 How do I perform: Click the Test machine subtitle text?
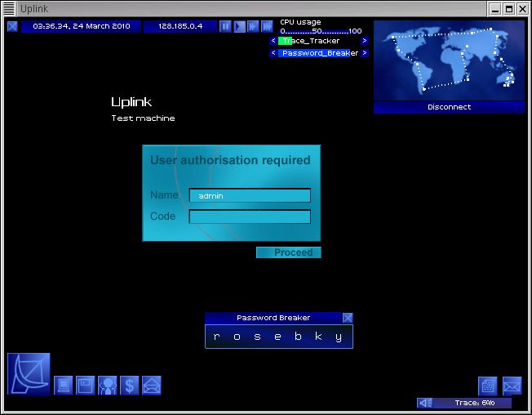click(x=143, y=118)
